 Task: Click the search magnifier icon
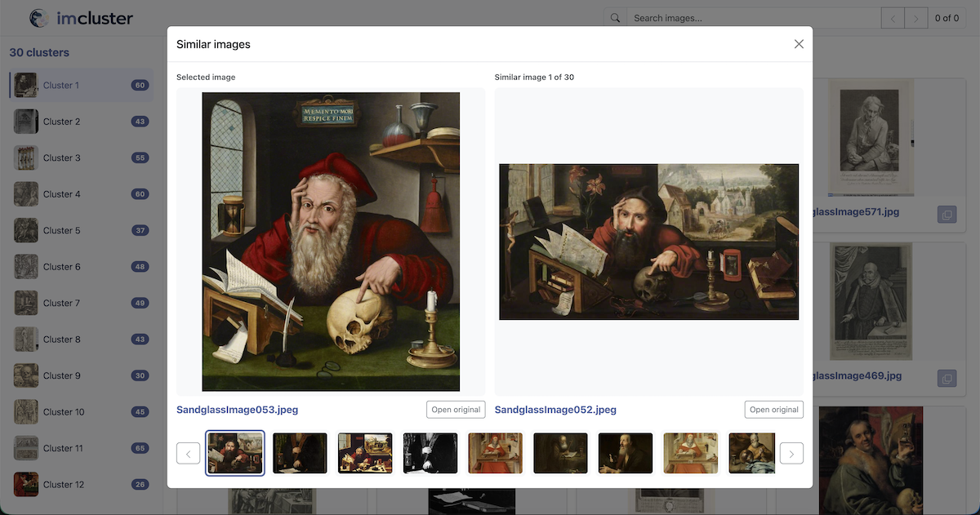[x=615, y=18]
